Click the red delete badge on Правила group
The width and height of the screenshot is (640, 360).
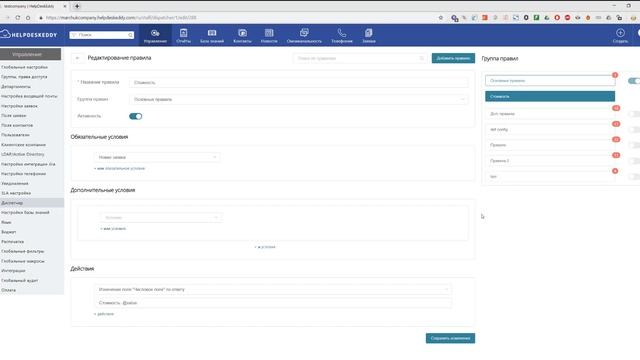click(x=616, y=140)
